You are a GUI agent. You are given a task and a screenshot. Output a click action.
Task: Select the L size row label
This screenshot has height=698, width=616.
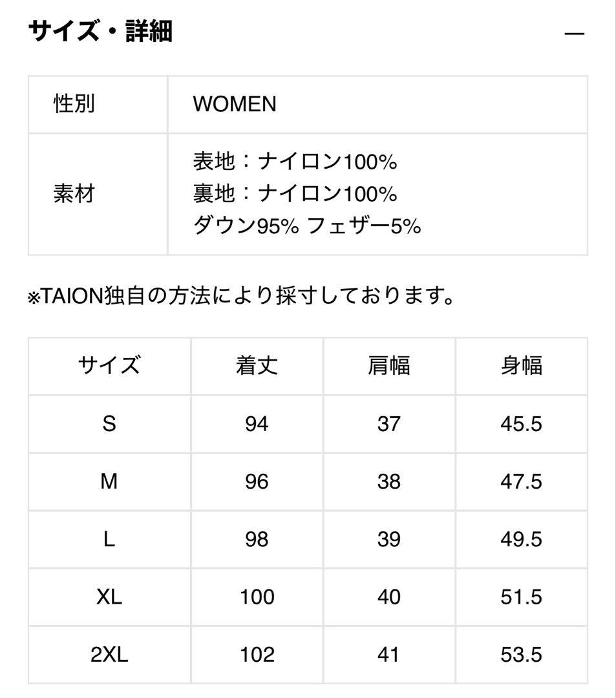point(109,539)
